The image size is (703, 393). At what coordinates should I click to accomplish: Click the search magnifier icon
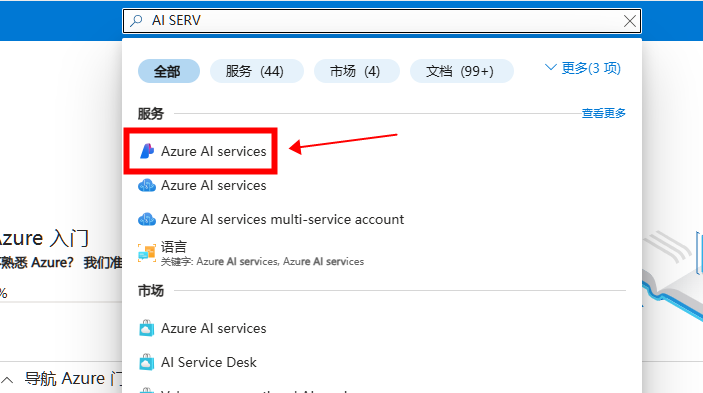pos(136,21)
